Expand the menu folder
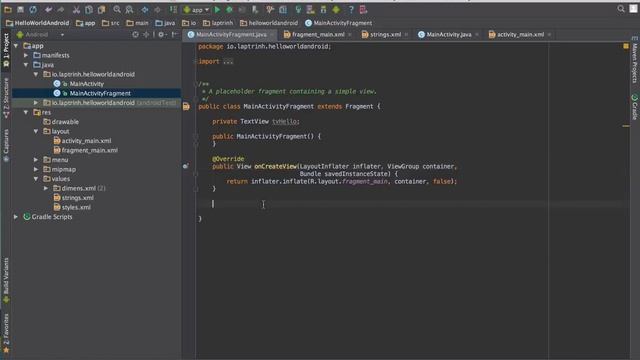The height and width of the screenshot is (360, 640). point(36,160)
